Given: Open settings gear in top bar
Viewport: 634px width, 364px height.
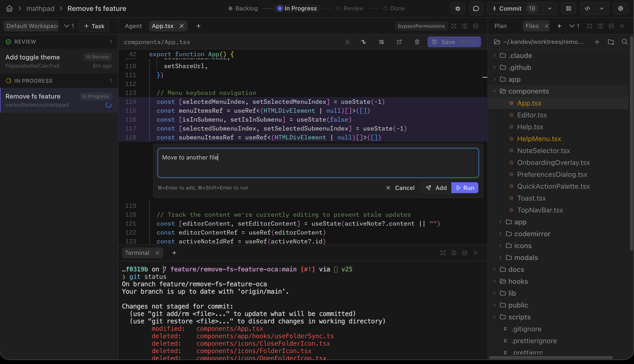Looking at the screenshot, I should (x=620, y=8).
